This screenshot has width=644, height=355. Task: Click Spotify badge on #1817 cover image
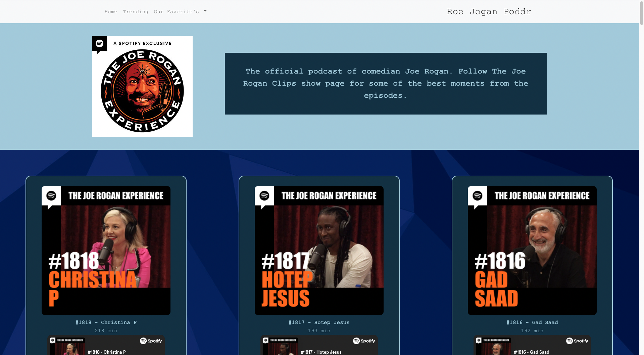pos(264,196)
